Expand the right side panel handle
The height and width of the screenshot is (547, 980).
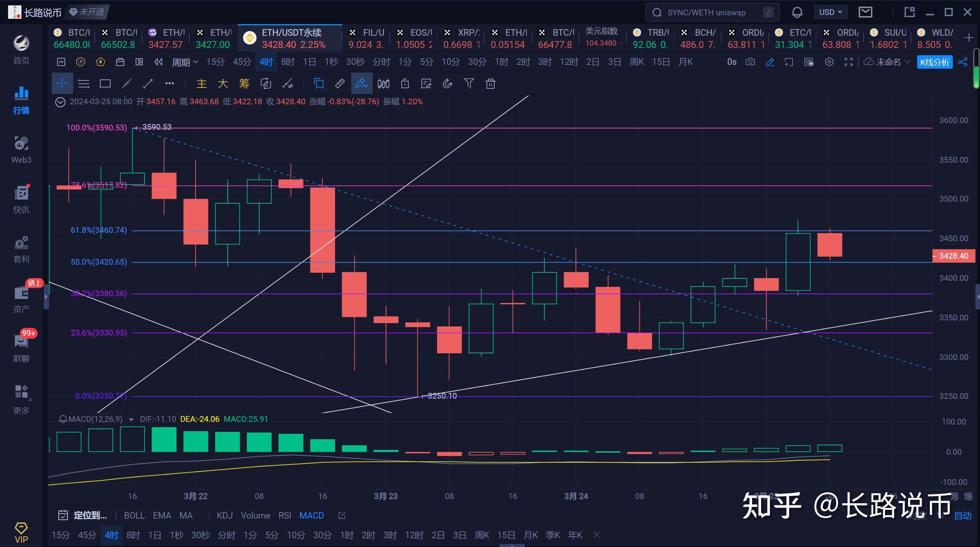(x=977, y=296)
